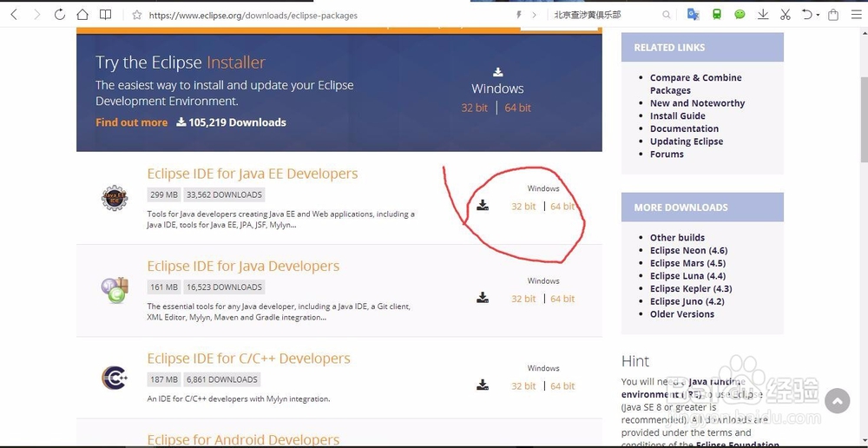The width and height of the screenshot is (868, 448).
Task: Open Install Guide link
Action: click(678, 115)
